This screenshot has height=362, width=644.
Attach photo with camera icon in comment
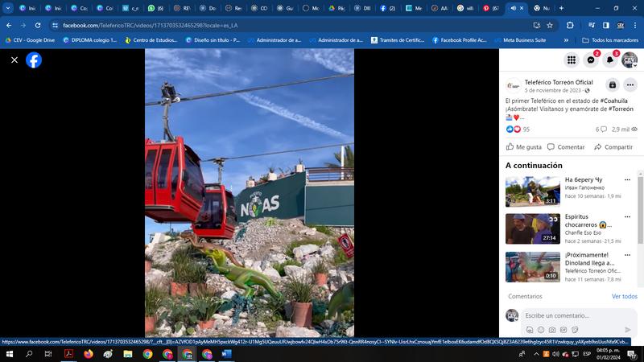[552, 330]
